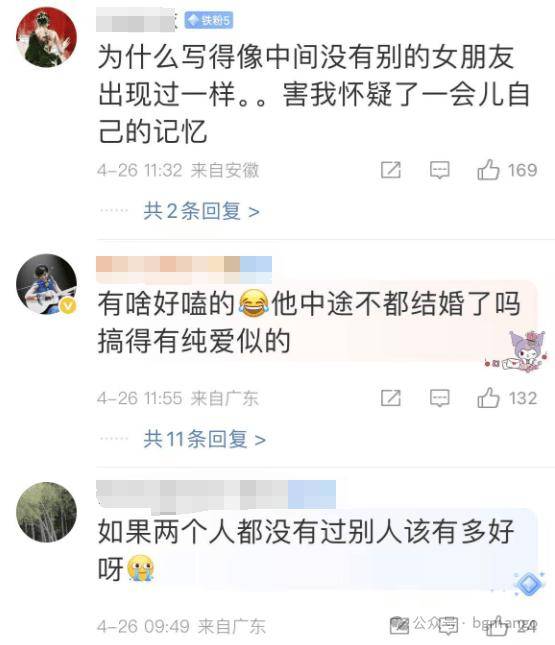Open the blurred username of the second commenter
555x645 pixels.
point(183,268)
